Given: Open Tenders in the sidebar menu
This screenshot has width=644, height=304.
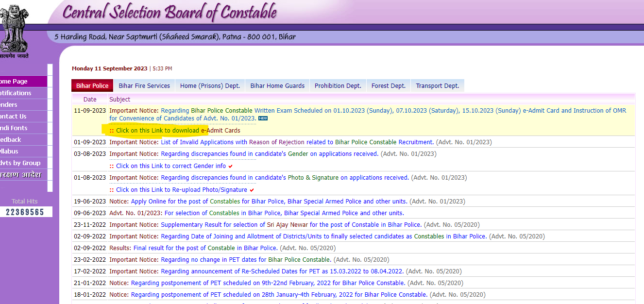Looking at the screenshot, I should tap(23, 105).
